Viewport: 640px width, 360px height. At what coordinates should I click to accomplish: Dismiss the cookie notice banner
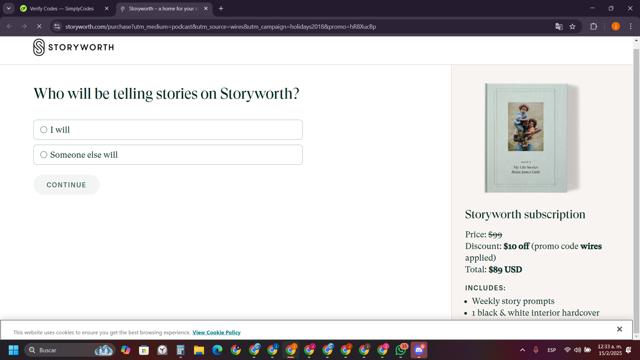pyautogui.click(x=619, y=329)
